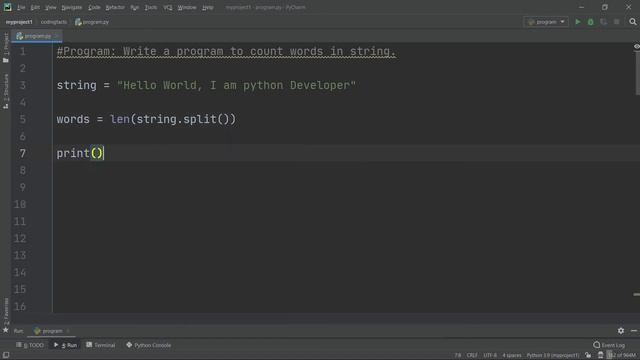Open the VCS menu

click(x=168, y=7)
